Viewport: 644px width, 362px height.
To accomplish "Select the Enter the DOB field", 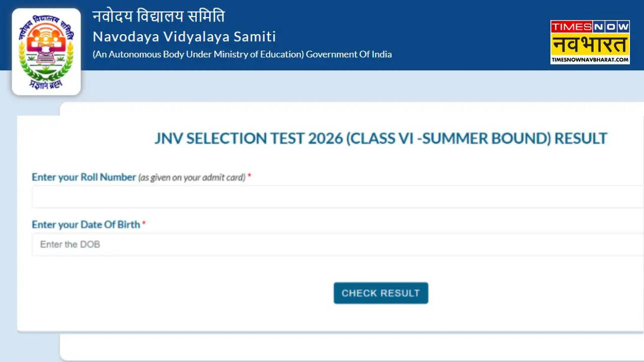I will tap(337, 244).
